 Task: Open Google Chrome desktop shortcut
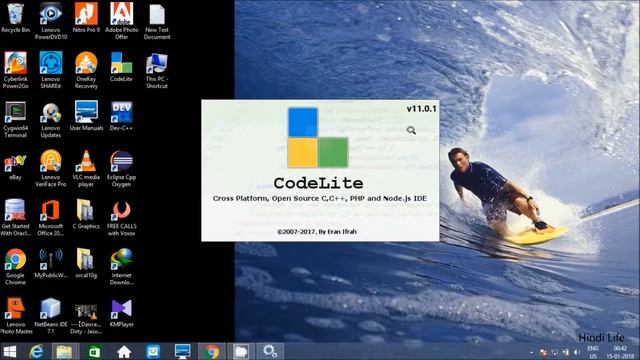(16, 266)
